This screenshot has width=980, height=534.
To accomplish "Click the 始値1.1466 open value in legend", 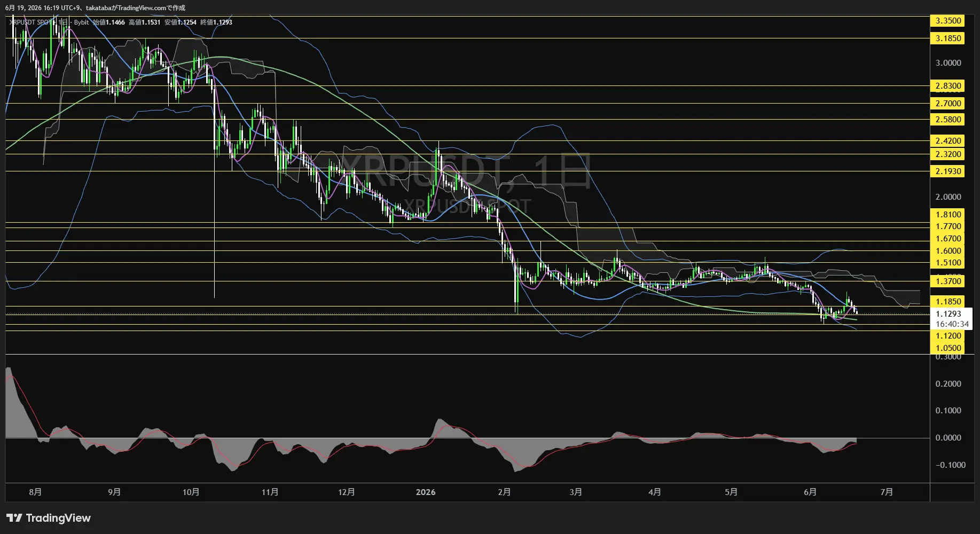I will click(109, 22).
